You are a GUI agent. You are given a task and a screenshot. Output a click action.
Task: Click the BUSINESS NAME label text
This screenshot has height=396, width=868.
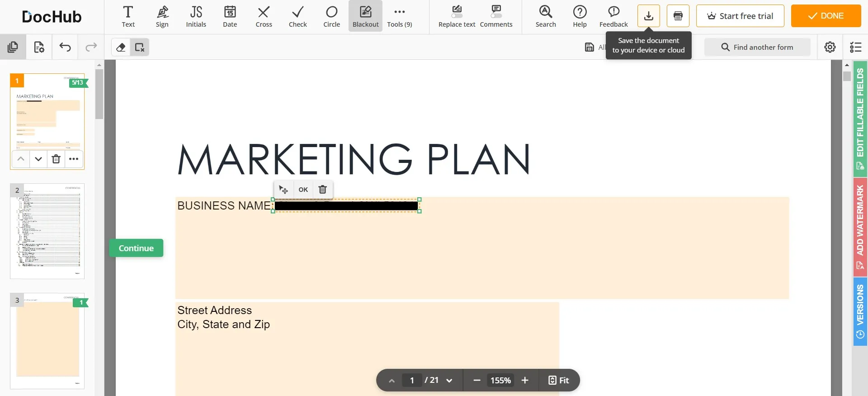coord(224,205)
